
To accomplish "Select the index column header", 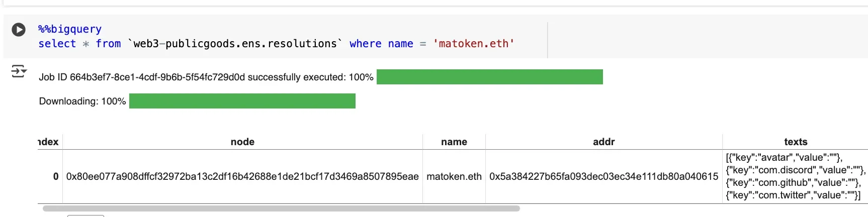I will click(x=49, y=142).
